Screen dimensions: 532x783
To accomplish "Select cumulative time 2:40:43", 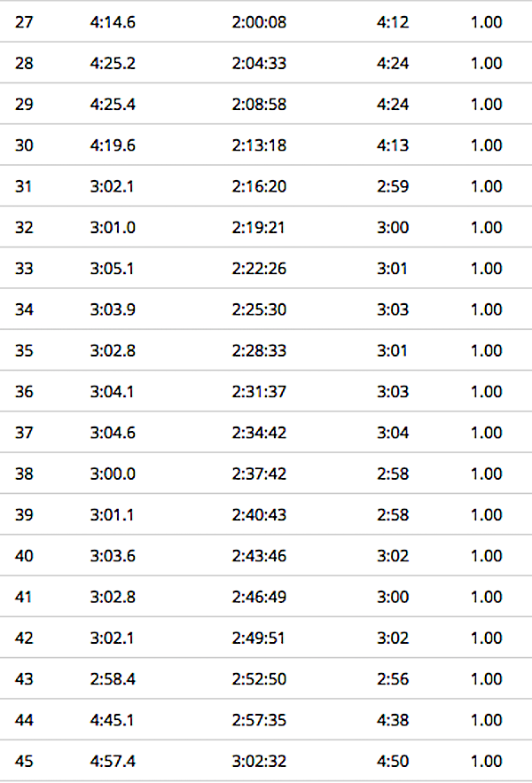I will point(259,514).
